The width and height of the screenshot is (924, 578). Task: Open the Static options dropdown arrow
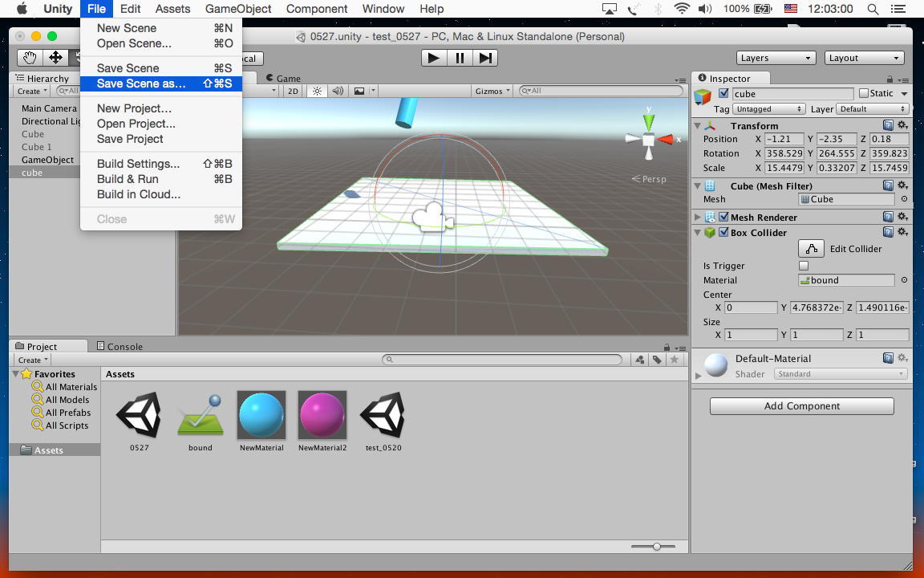[x=904, y=93]
